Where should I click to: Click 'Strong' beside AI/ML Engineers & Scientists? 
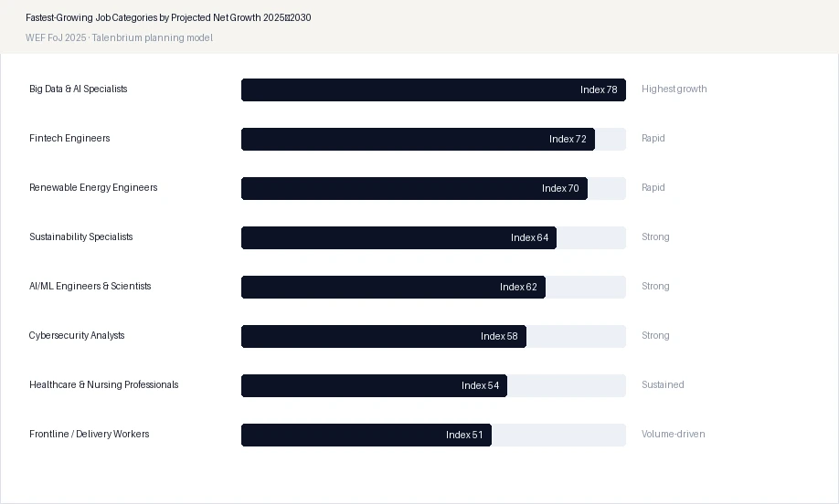[655, 286]
